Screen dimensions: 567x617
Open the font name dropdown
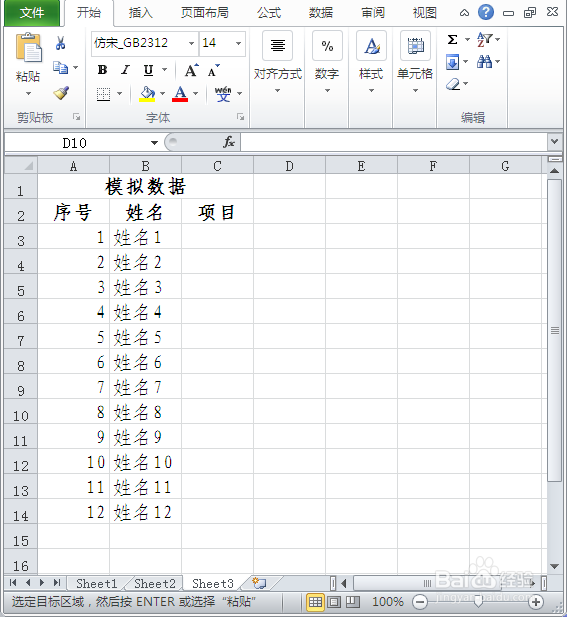(191, 43)
